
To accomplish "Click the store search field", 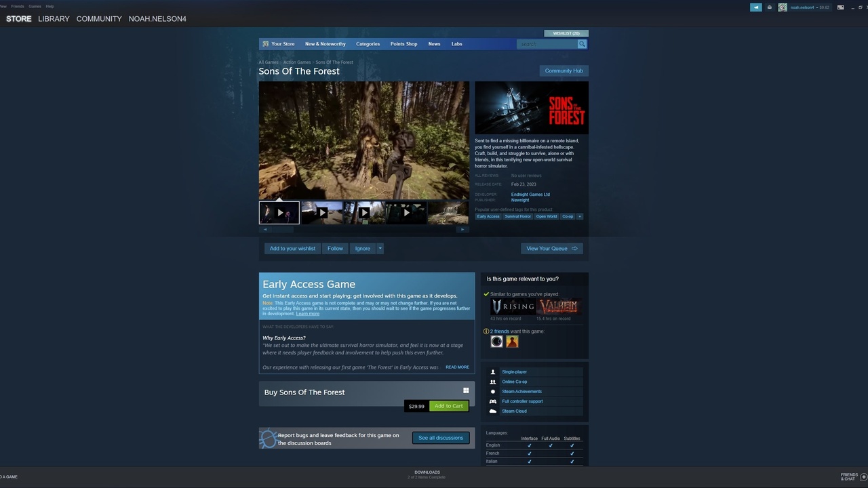I will tap(548, 43).
